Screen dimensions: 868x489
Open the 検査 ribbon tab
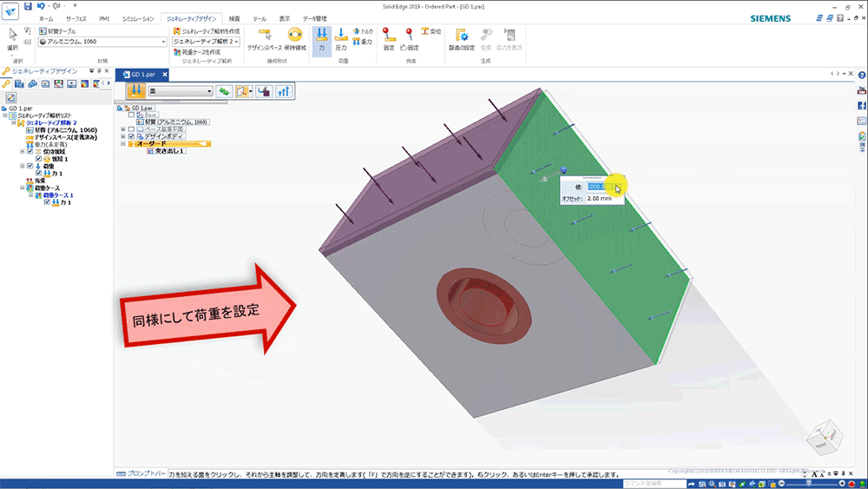pyautogui.click(x=234, y=19)
